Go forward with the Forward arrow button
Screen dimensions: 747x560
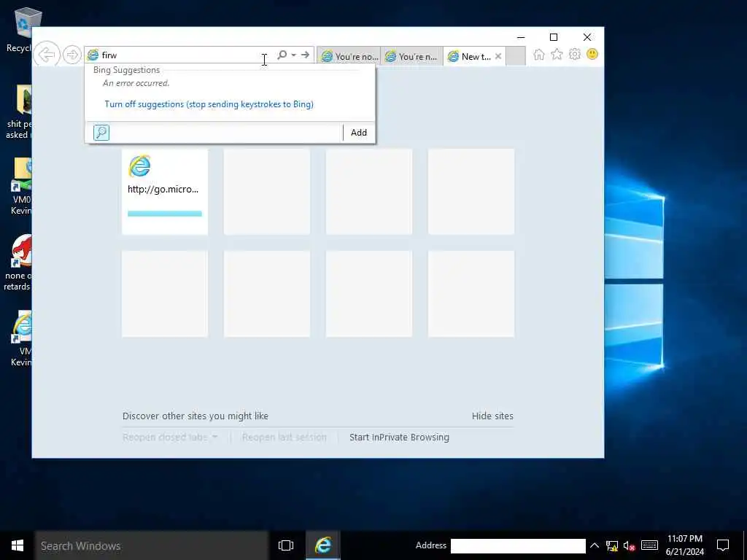(72, 55)
